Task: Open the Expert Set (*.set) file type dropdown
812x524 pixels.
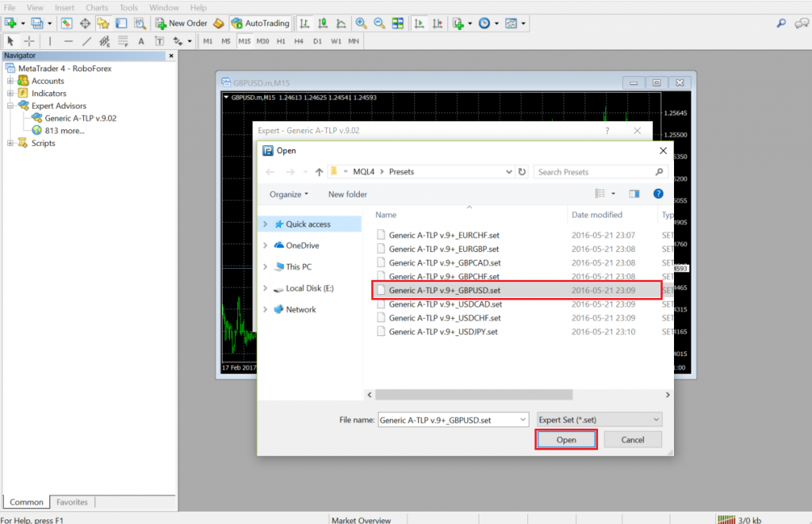Action: coord(599,420)
